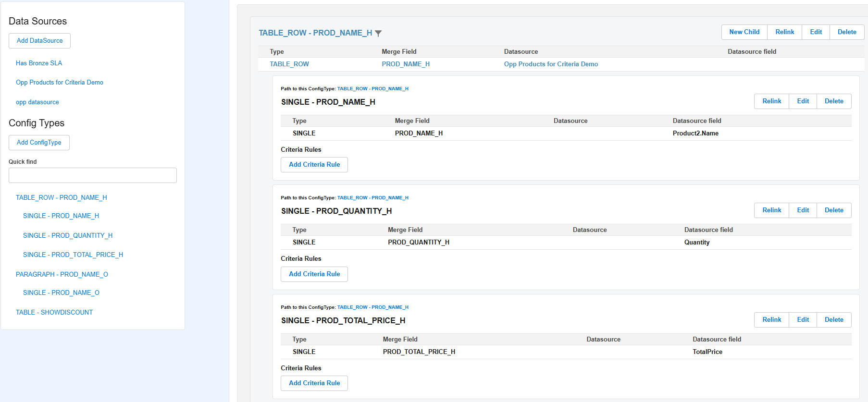Image resolution: width=868 pixels, height=402 pixels.
Task: Select TABLE_ROW - PROD_NAME_H in the Config Types tree
Action: (62, 197)
